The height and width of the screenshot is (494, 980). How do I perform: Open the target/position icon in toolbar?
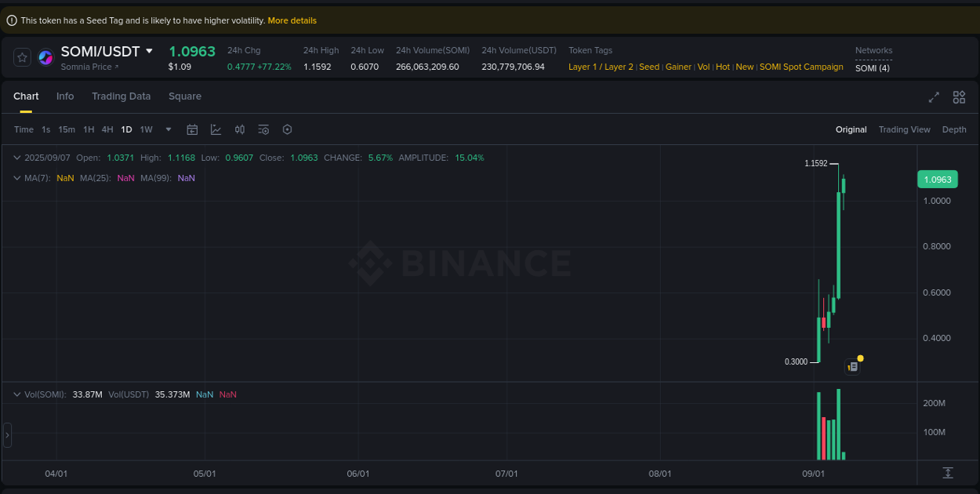287,129
